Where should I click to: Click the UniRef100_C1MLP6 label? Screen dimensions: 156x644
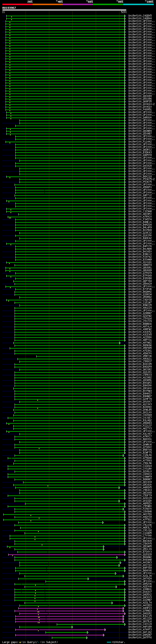pyautogui.click(x=140, y=455)
